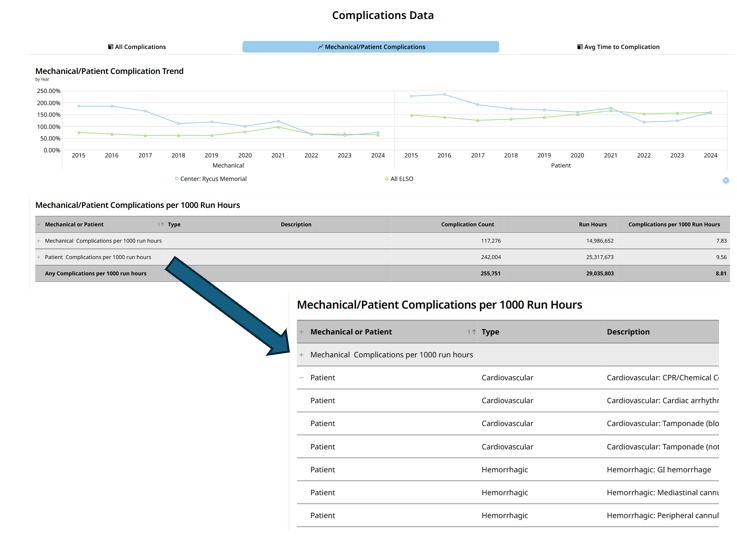Sort by Complications per 1000 Run Hours header
The height and width of the screenshot is (542, 737).
click(674, 225)
